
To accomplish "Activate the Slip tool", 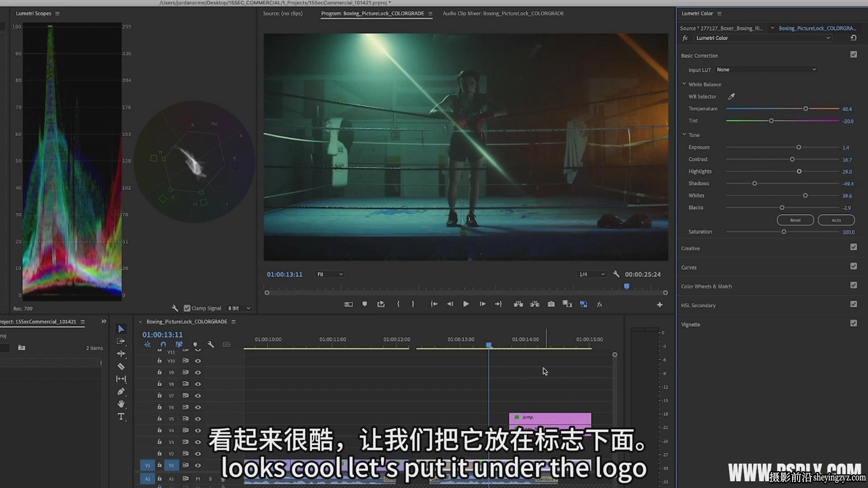I will pos(121,379).
